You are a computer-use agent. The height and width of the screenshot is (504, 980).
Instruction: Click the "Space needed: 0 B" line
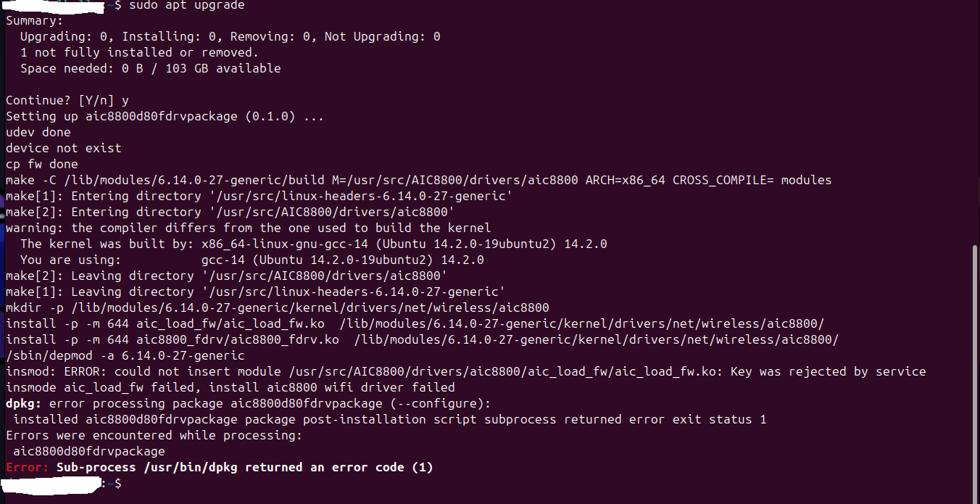(150, 68)
